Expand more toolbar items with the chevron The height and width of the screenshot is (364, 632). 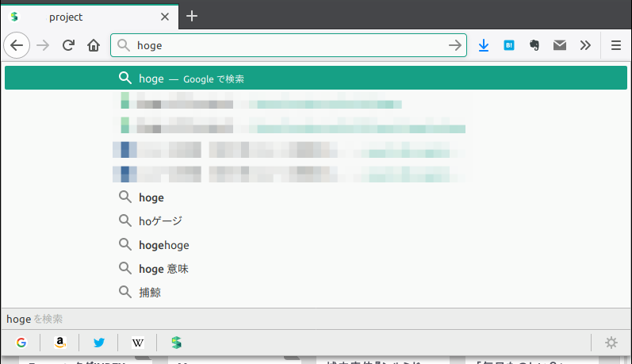click(x=585, y=45)
